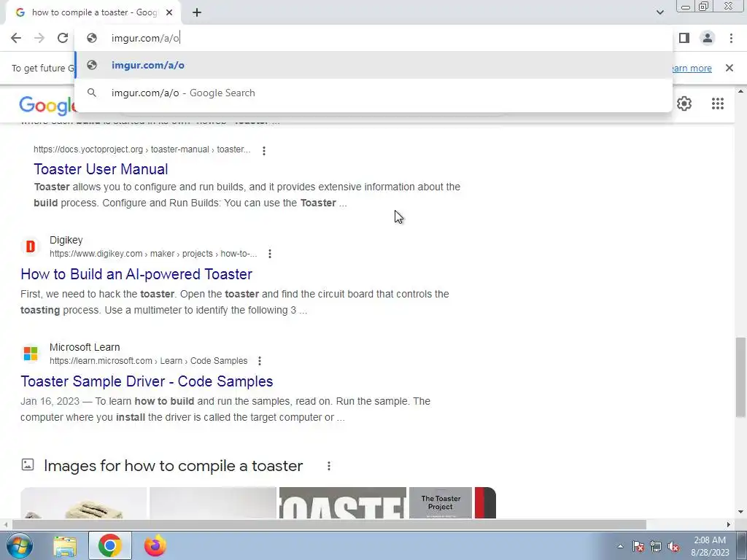This screenshot has width=747, height=560.
Task: Open the first toaster image thumbnail
Action: (x=84, y=502)
